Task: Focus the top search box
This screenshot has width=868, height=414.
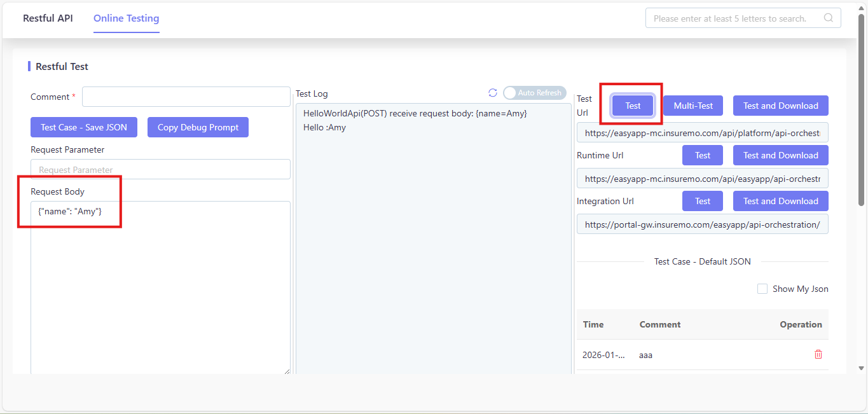Action: [743, 18]
